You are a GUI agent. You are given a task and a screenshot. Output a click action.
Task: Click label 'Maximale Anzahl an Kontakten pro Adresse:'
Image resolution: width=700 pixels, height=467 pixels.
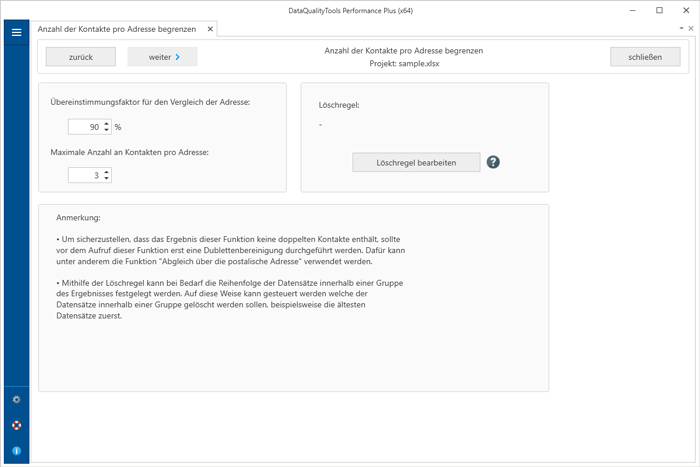pos(129,152)
